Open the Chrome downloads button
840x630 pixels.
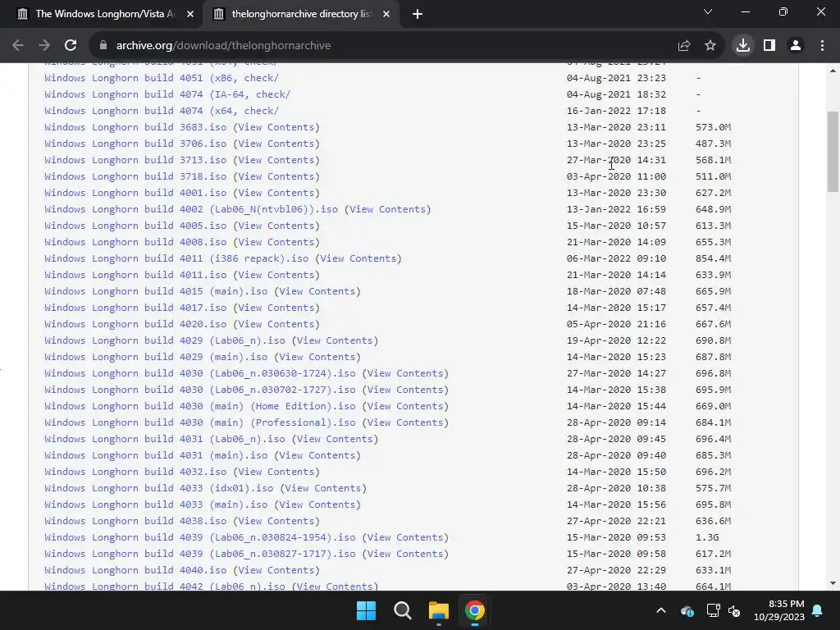click(x=743, y=46)
